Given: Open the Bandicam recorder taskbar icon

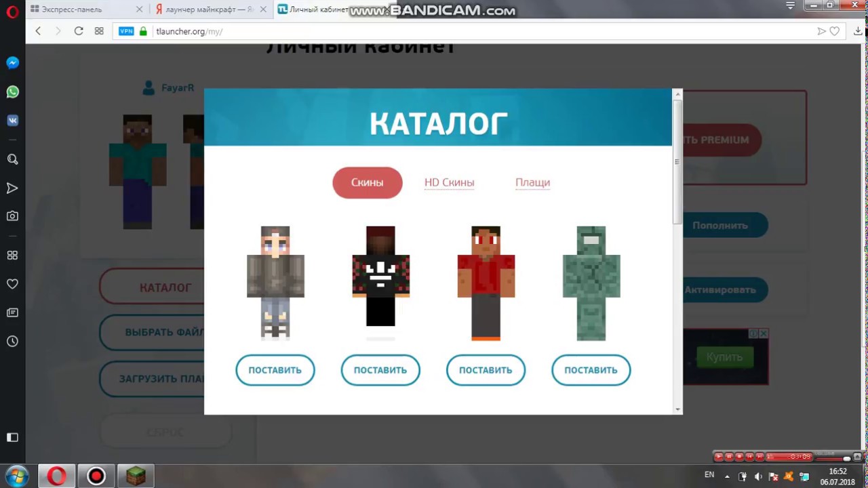Looking at the screenshot, I should tap(96, 476).
